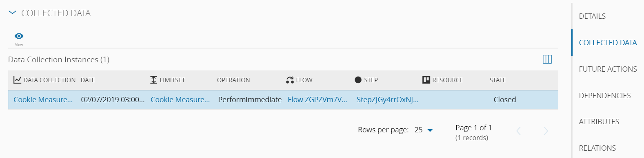Image resolution: width=644 pixels, height=158 pixels.
Task: Open the Flow ZGPZVm7V link
Action: [x=318, y=100]
